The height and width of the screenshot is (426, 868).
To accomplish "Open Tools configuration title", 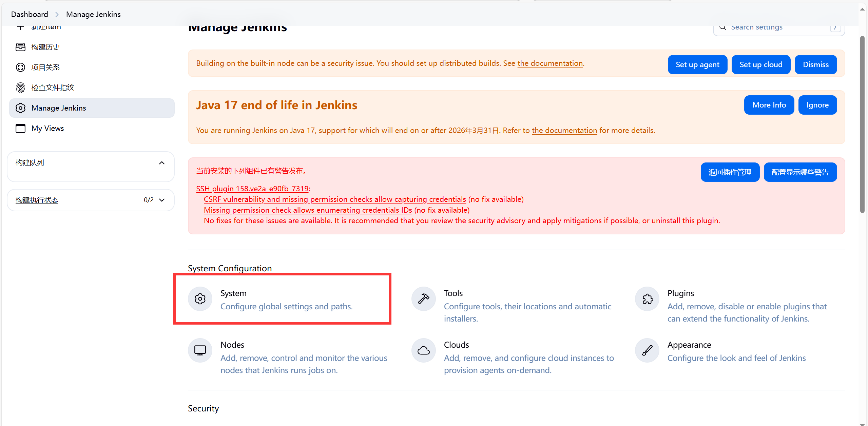I will (453, 293).
